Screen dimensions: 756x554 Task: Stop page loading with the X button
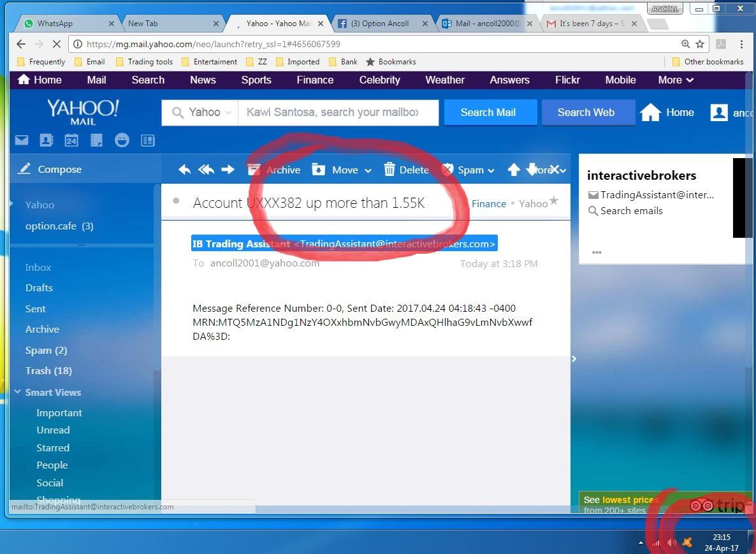(56, 45)
